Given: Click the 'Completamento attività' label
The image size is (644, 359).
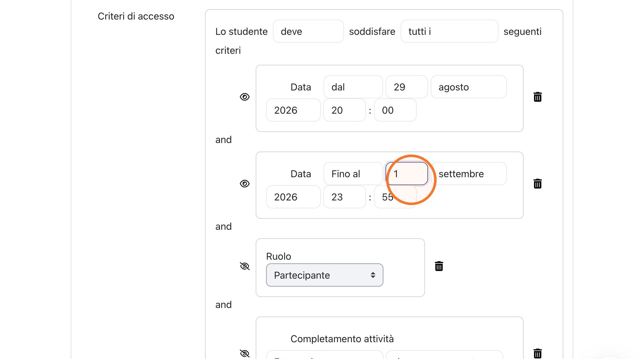Looking at the screenshot, I should point(342,339).
